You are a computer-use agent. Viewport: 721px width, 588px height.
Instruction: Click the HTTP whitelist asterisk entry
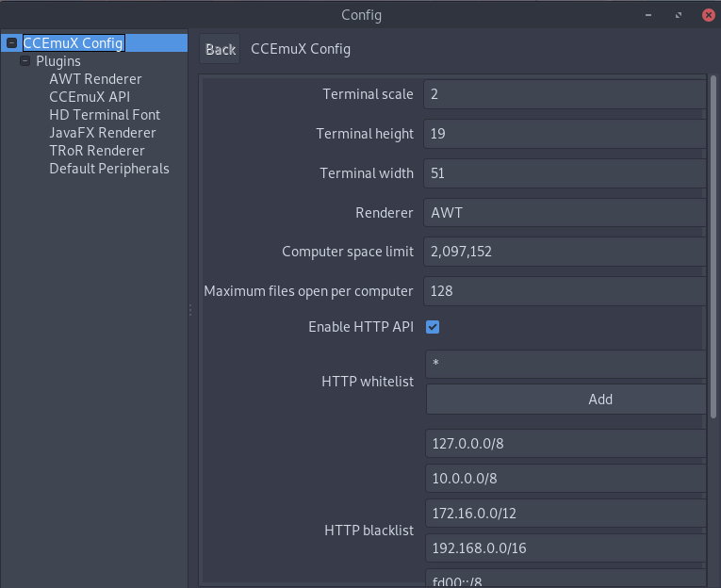tap(566, 364)
